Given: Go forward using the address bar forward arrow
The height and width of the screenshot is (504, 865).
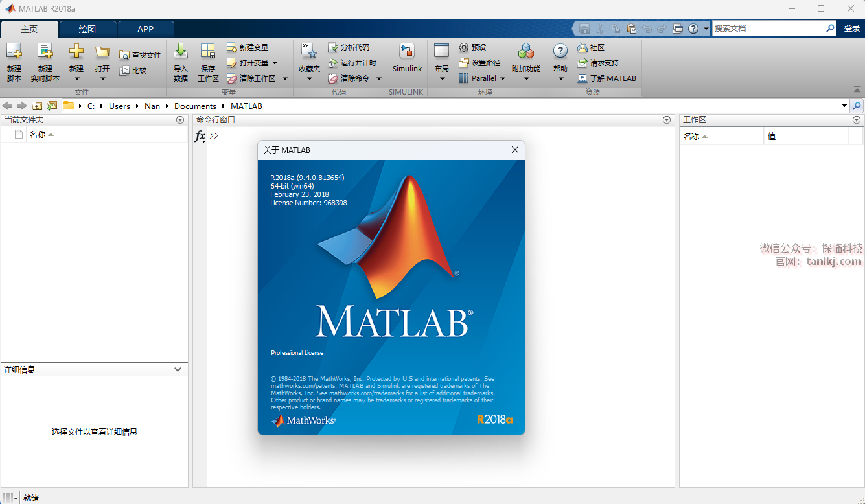Looking at the screenshot, I should pyautogui.click(x=21, y=106).
